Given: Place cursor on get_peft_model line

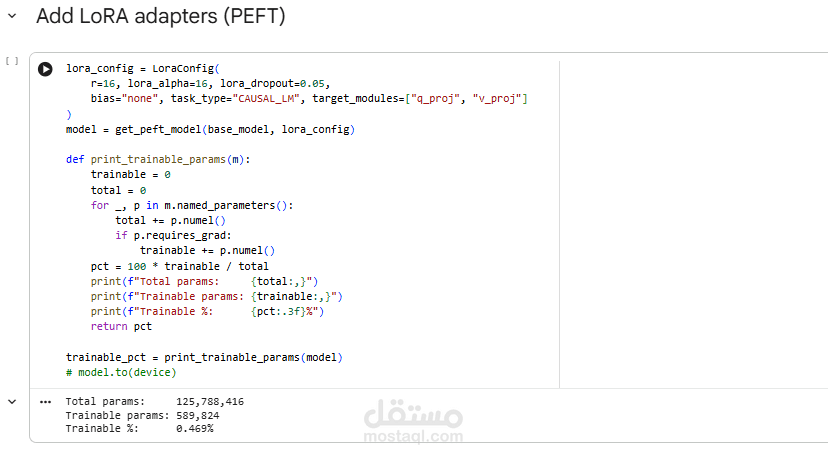Looking at the screenshot, I should pos(210,130).
